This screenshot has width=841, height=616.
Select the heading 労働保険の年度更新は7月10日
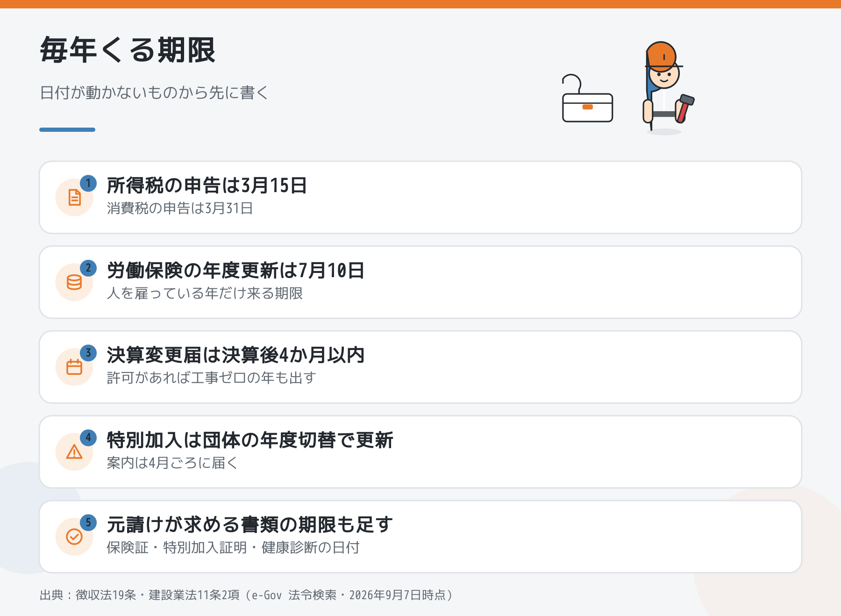click(235, 270)
